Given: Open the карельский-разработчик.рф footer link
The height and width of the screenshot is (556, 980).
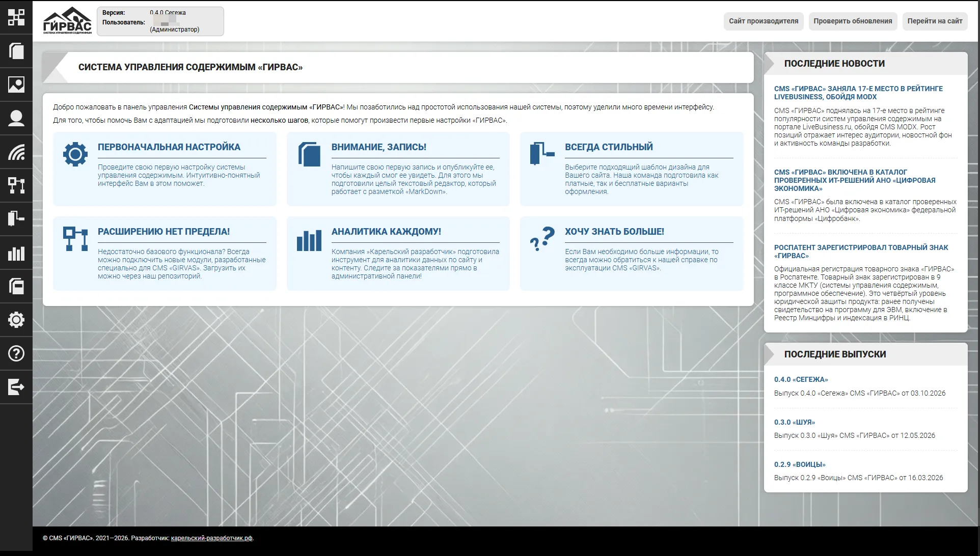Looking at the screenshot, I should [212, 538].
